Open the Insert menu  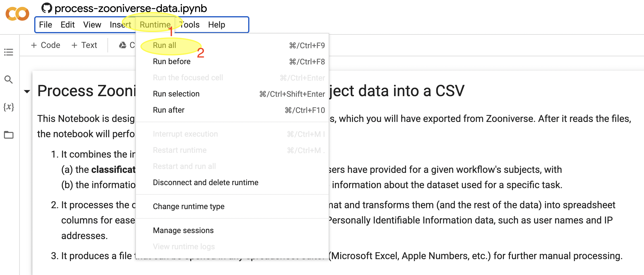pyautogui.click(x=120, y=25)
